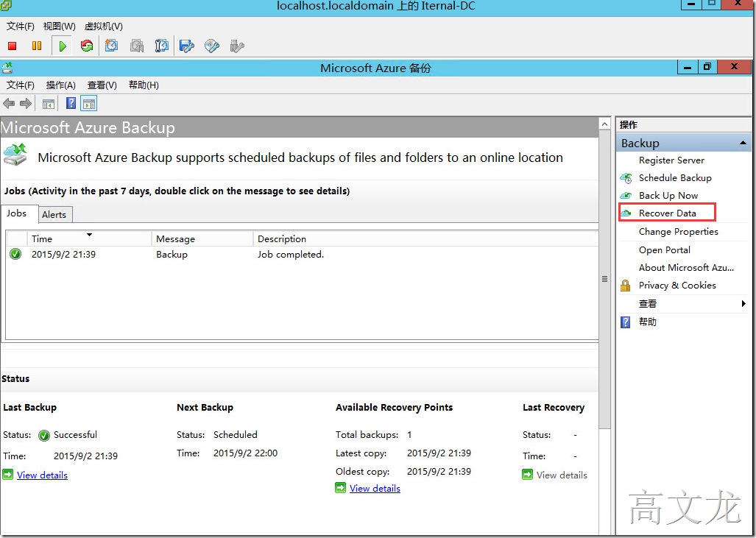
Task: Open the 视图(W) menu
Action: [60, 26]
